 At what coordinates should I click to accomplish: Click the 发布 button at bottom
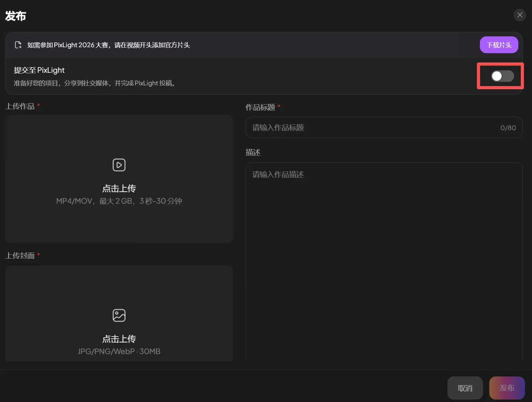pyautogui.click(x=507, y=388)
